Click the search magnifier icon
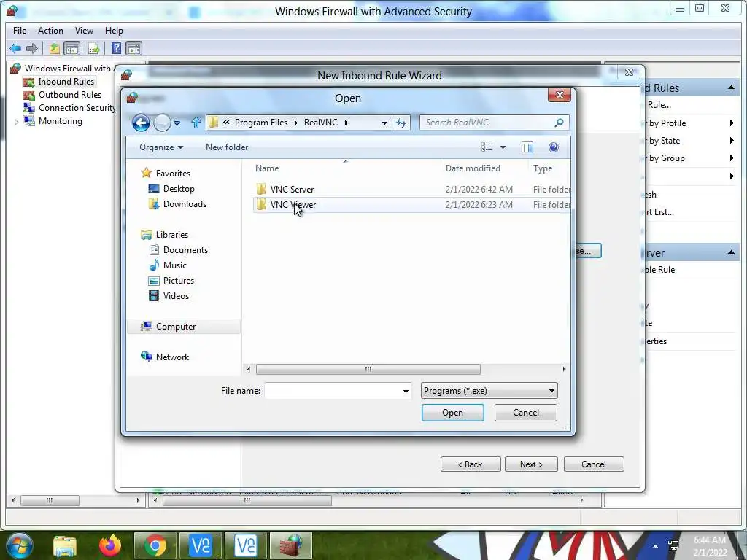The image size is (747, 560). point(560,122)
